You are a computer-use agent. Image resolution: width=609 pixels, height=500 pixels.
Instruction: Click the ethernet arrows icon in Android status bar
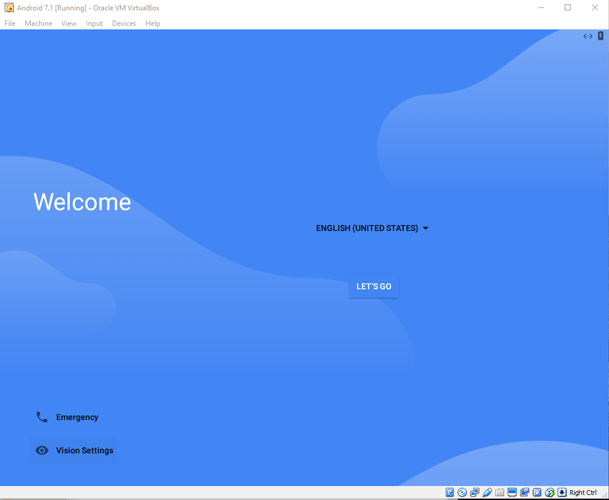(588, 36)
